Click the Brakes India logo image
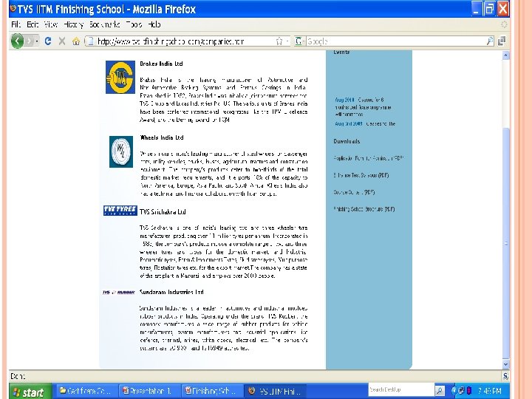The width and height of the screenshot is (532, 399). pyautogui.click(x=120, y=78)
